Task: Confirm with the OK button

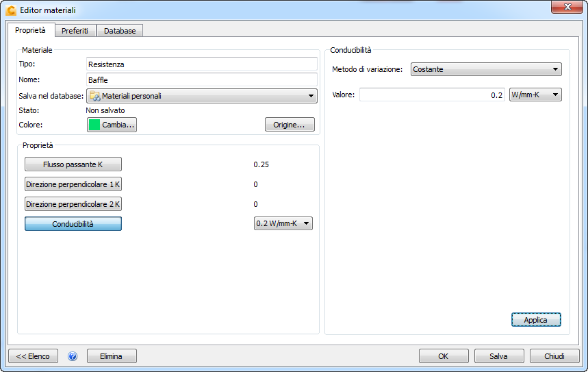Action: [444, 356]
